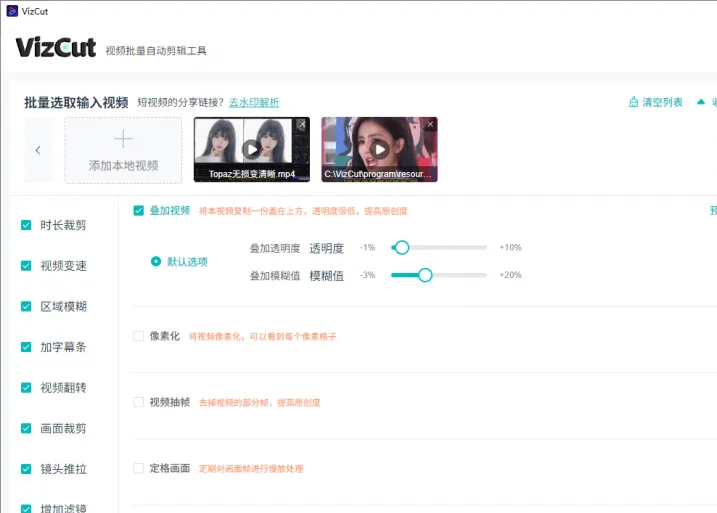Collapse the video input panel using the top-right arrow
The width and height of the screenshot is (717, 513).
pos(701,102)
